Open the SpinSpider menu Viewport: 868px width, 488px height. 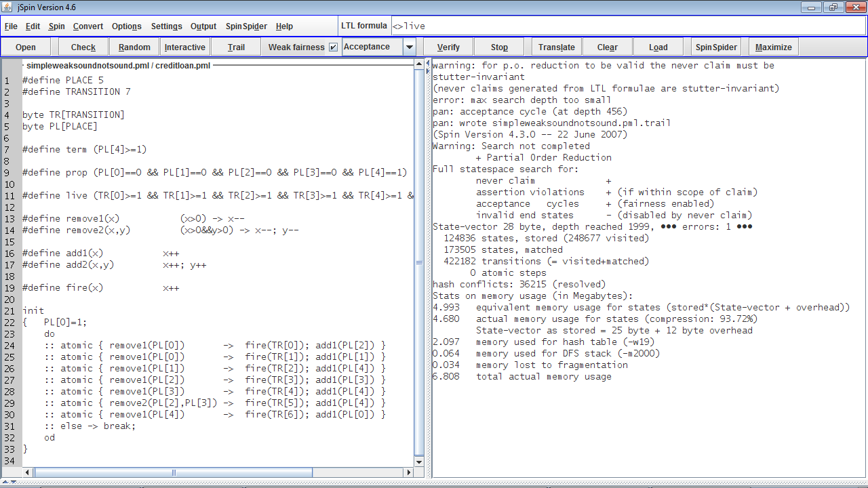(x=246, y=26)
